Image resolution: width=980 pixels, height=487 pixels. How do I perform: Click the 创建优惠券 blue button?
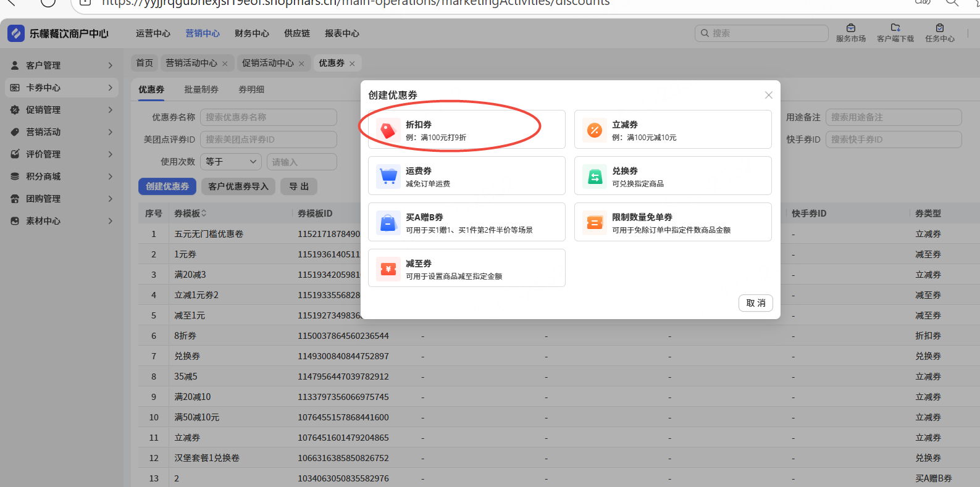coord(167,186)
